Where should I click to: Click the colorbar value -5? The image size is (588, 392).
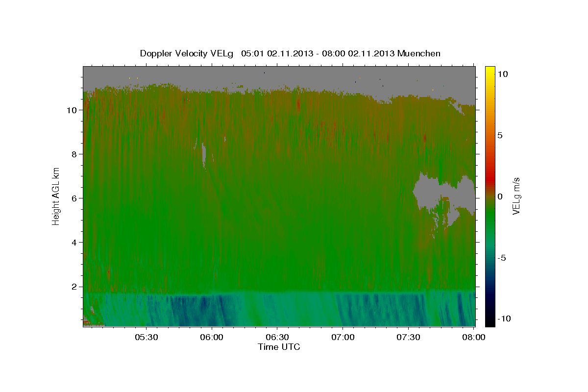[501, 258]
